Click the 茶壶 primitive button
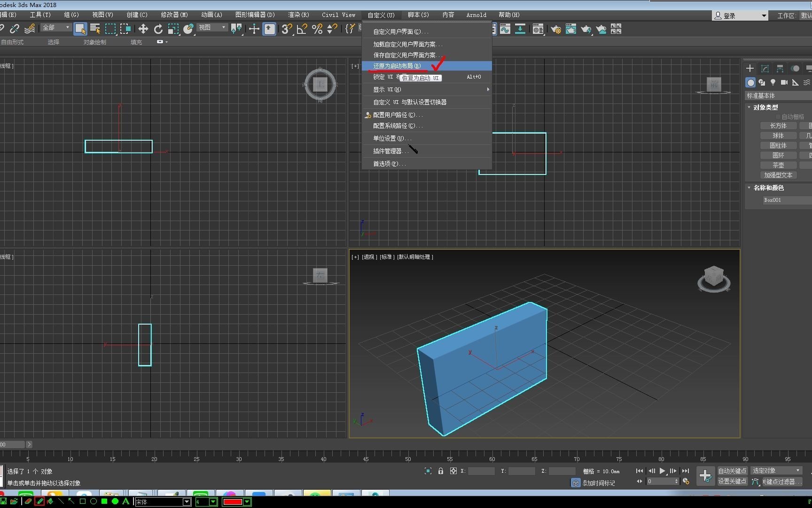812x508 pixels. click(779, 165)
